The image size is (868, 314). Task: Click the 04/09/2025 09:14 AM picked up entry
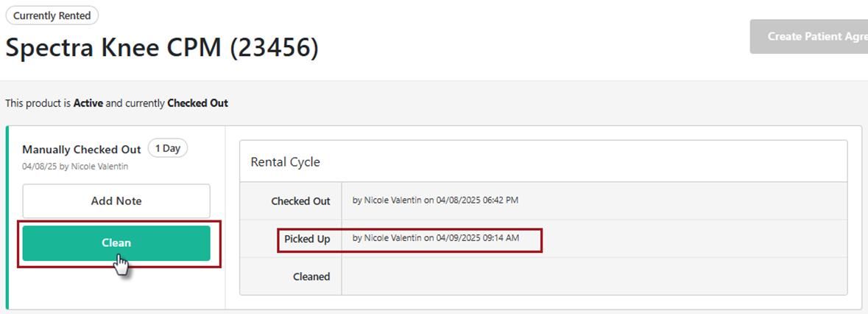coord(437,238)
